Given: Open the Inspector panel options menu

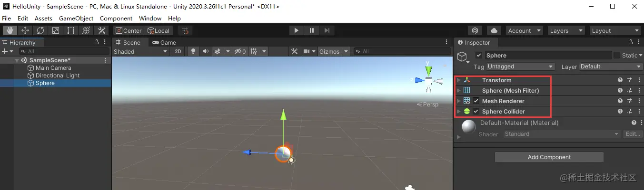Looking at the screenshot, I should tap(639, 42).
